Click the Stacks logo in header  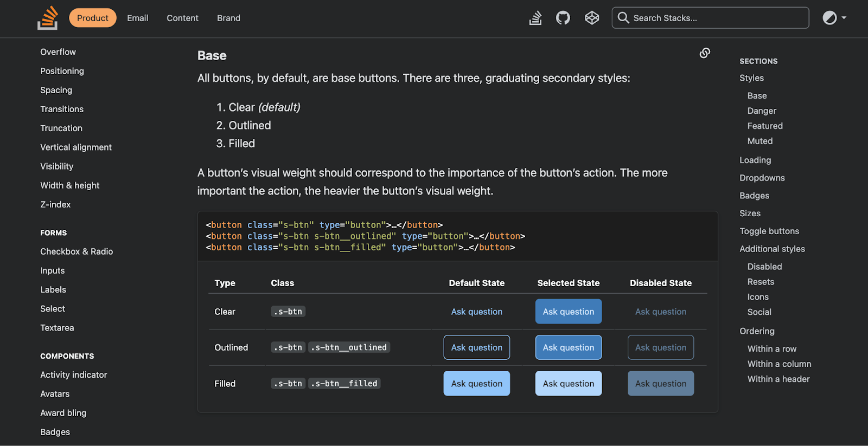[x=48, y=18]
